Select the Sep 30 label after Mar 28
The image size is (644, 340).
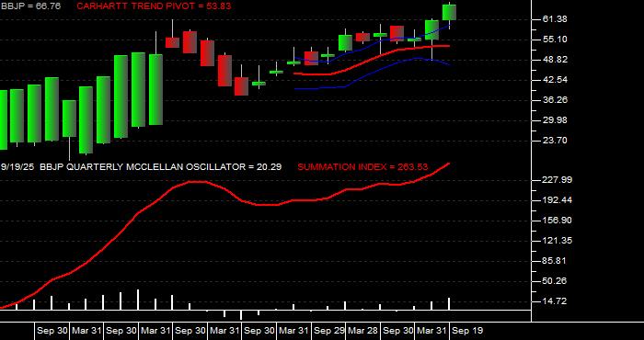tap(398, 331)
